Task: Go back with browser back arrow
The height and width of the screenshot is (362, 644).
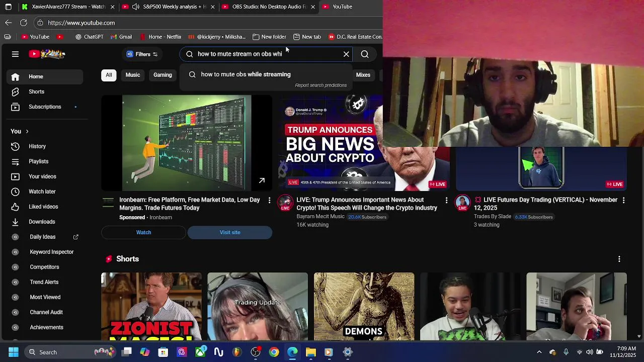Action: pos(8,23)
